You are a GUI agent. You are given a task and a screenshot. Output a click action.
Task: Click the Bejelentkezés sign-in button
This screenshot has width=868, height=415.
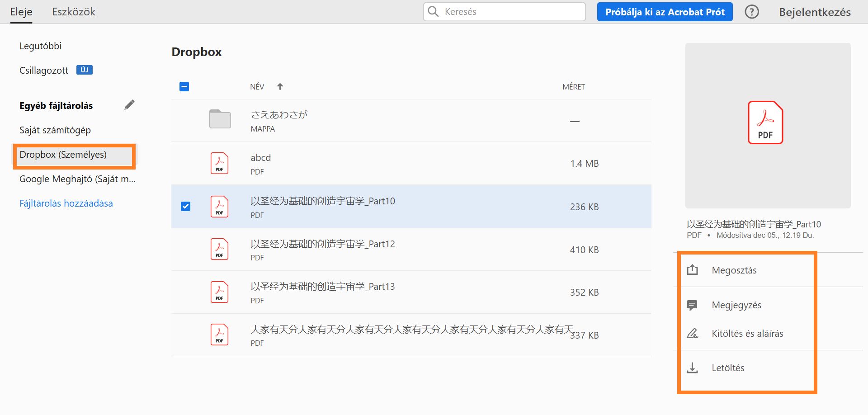815,12
